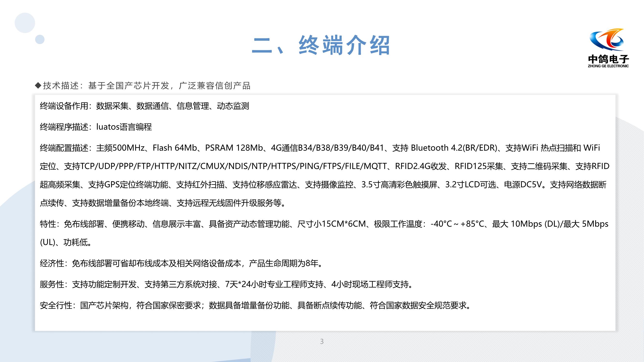Click the heading line 技术描述：基于全国产芯片开发

click(x=143, y=86)
